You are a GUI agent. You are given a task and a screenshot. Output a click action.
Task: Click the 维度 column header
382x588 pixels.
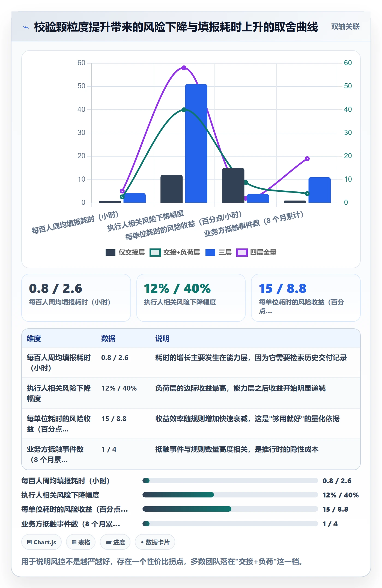coord(34,338)
